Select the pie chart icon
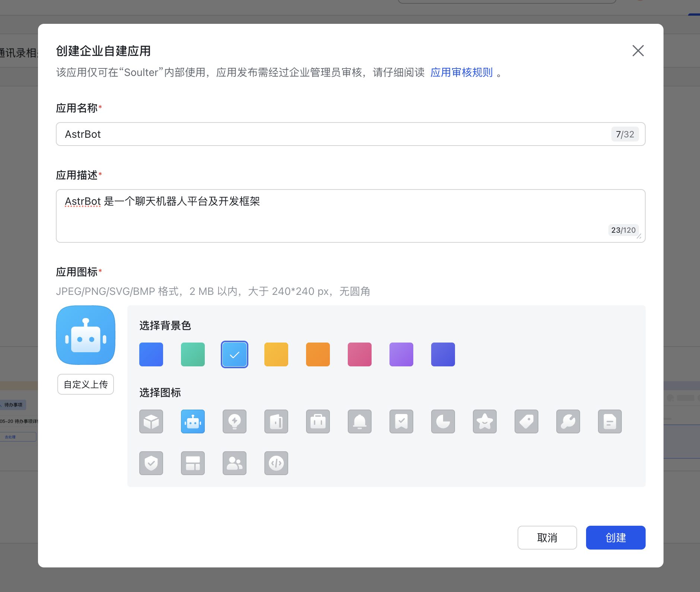 [443, 421]
